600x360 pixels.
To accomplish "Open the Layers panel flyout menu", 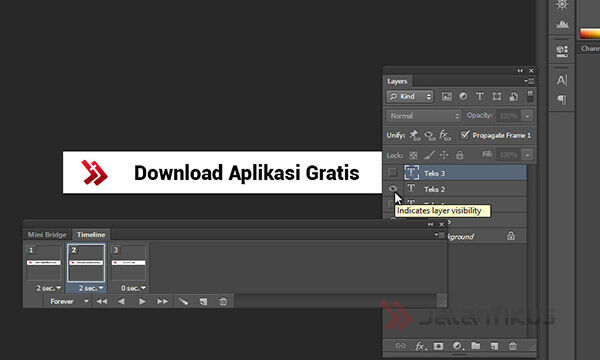I will [x=530, y=81].
